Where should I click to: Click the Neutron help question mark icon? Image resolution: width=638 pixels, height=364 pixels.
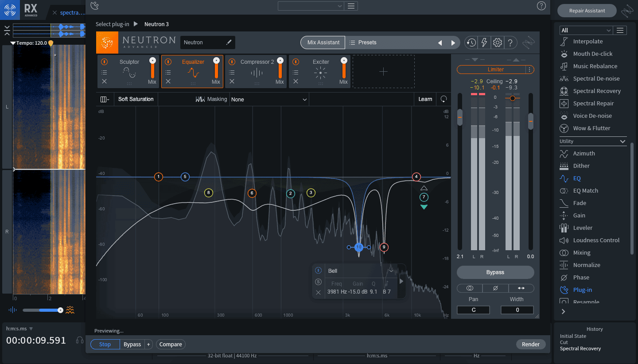point(510,43)
